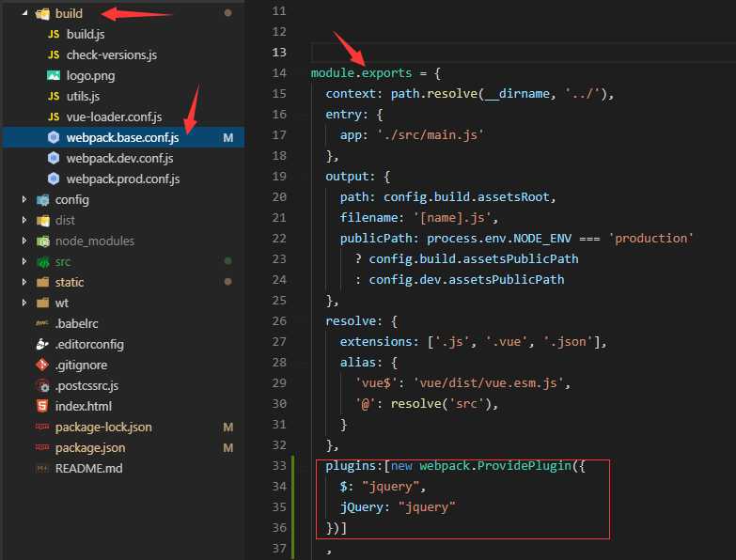Select webpack.base.conf.js file
Viewport: 736px width, 560px height.
pos(122,137)
